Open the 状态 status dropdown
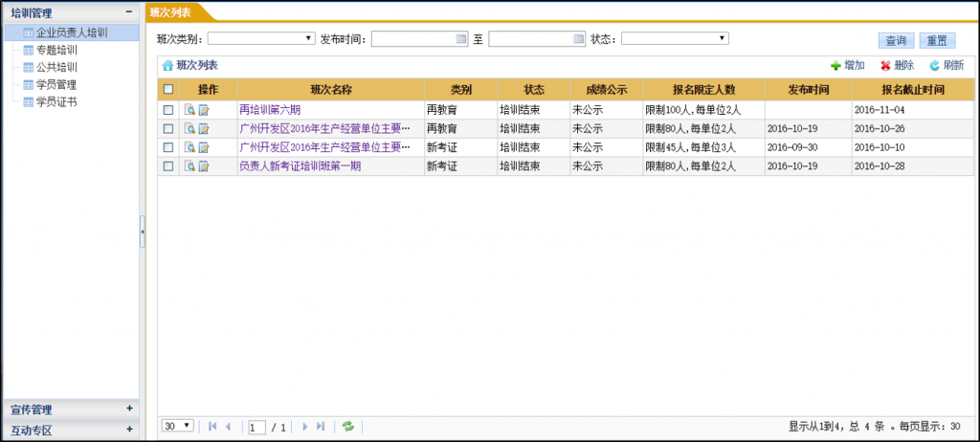 click(675, 38)
